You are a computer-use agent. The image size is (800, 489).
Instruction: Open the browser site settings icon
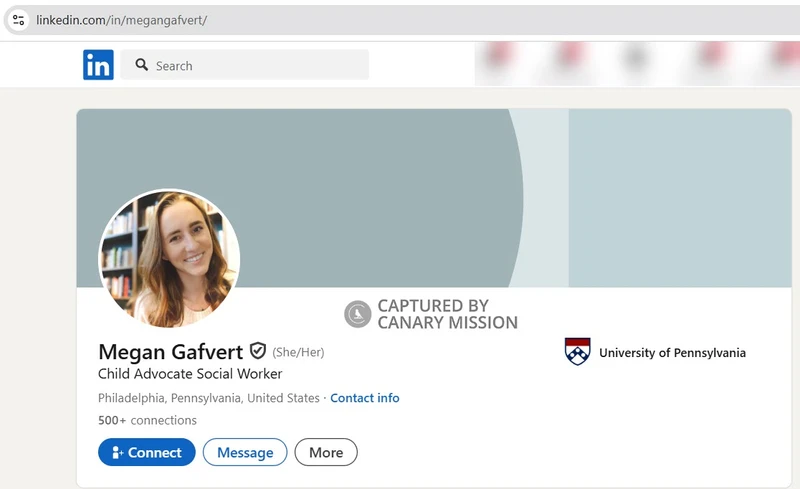(x=18, y=20)
